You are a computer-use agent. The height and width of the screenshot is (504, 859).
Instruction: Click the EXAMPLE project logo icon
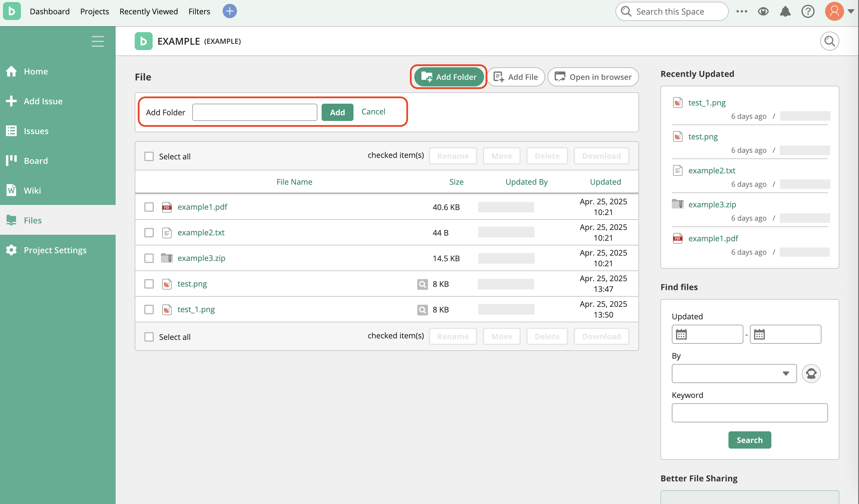coord(143,41)
